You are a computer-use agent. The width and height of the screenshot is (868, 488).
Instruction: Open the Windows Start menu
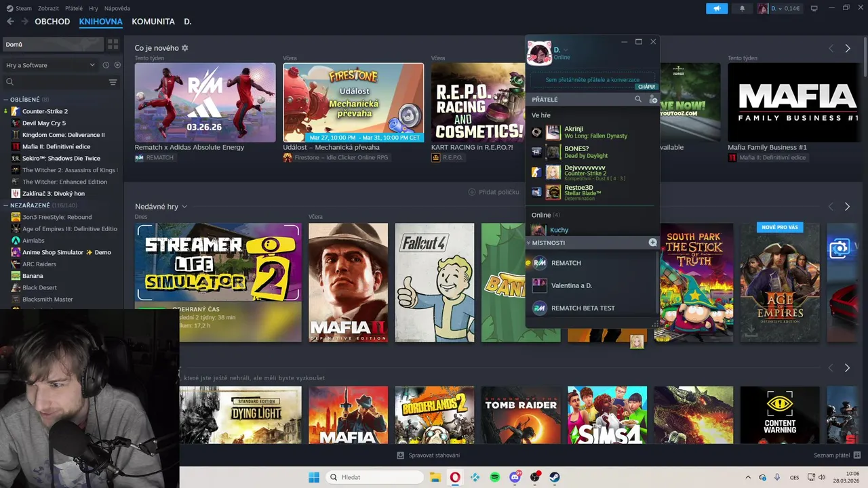[314, 477]
